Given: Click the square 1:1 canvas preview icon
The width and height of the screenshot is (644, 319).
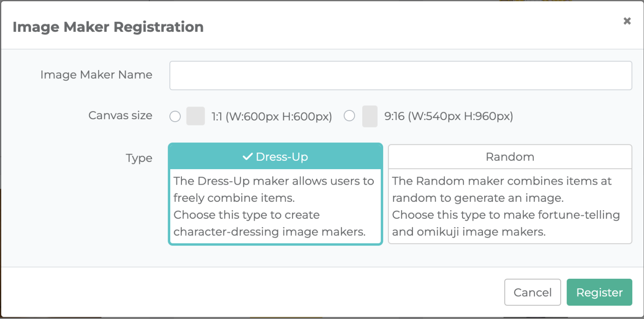Looking at the screenshot, I should [195, 116].
